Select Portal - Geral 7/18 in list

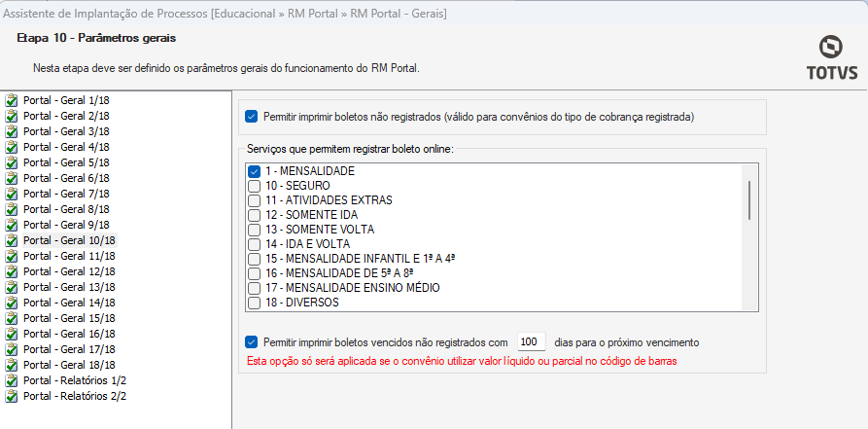66,194
